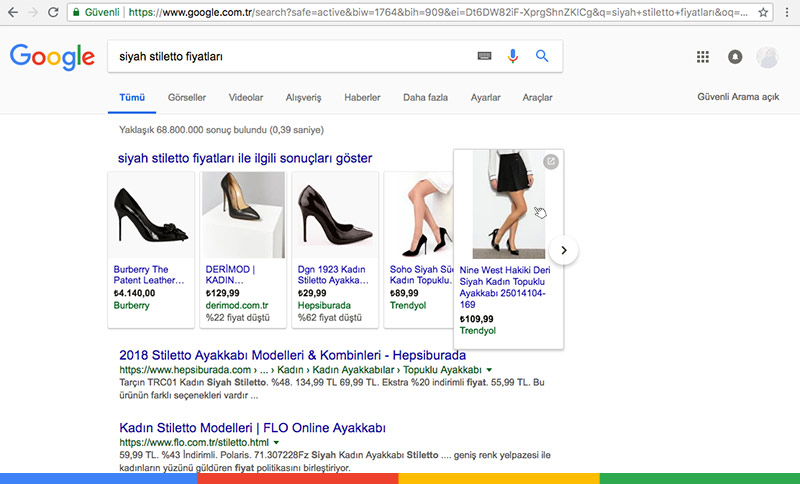The image size is (800, 484).
Task: Go back with browser back arrow
Action: 13,12
